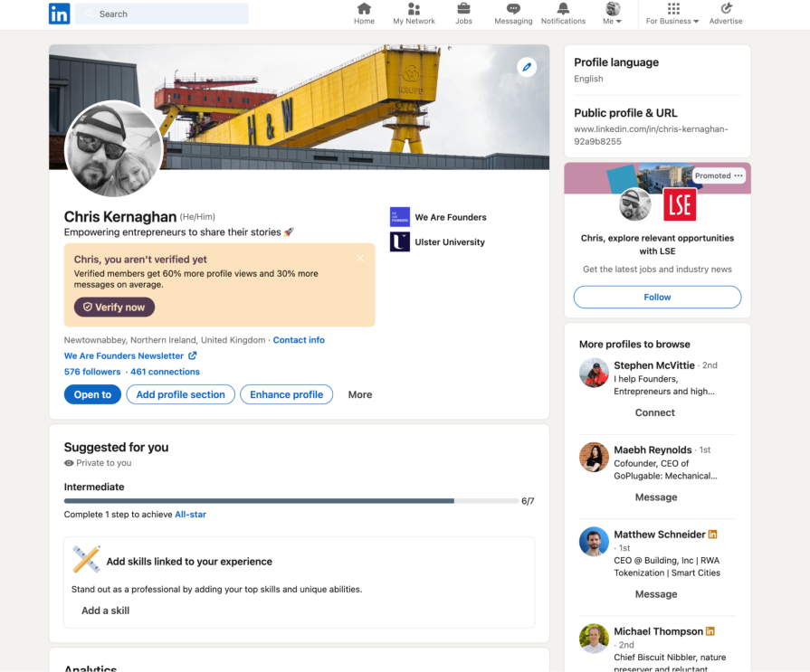This screenshot has height=672, width=810.
Task: Open the profile edit pencil icon
Action: point(527,67)
